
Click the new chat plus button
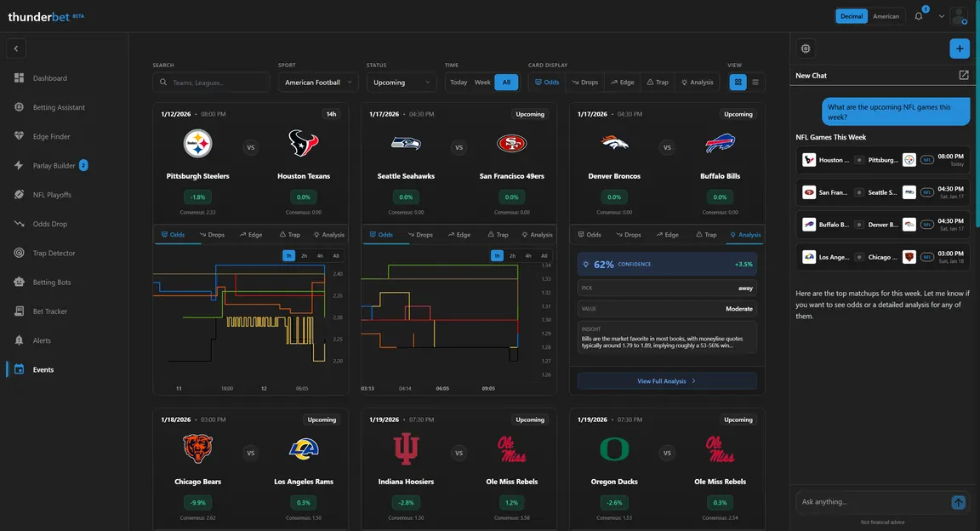click(960, 49)
